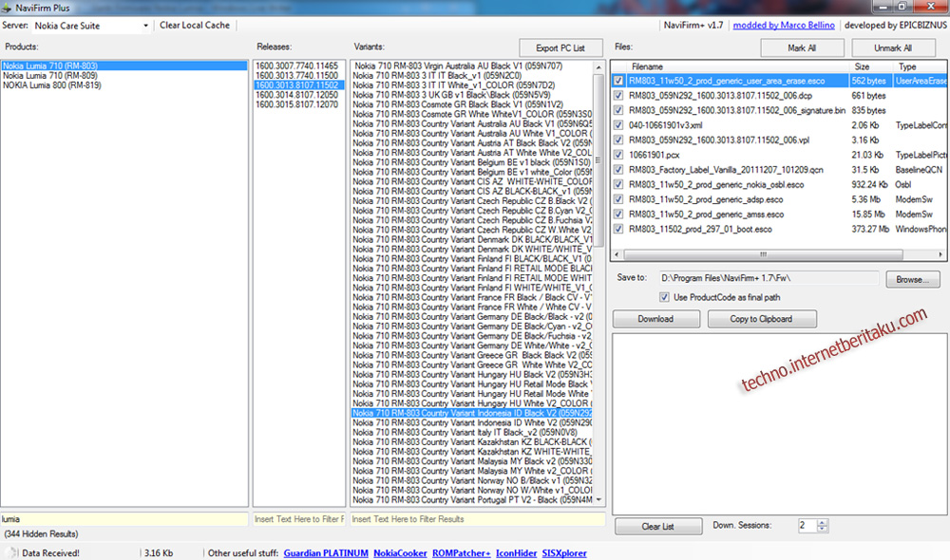Toggle checkbox for 006_signature.bin file
Image resolution: width=950 pixels, height=560 pixels.
pyautogui.click(x=618, y=110)
